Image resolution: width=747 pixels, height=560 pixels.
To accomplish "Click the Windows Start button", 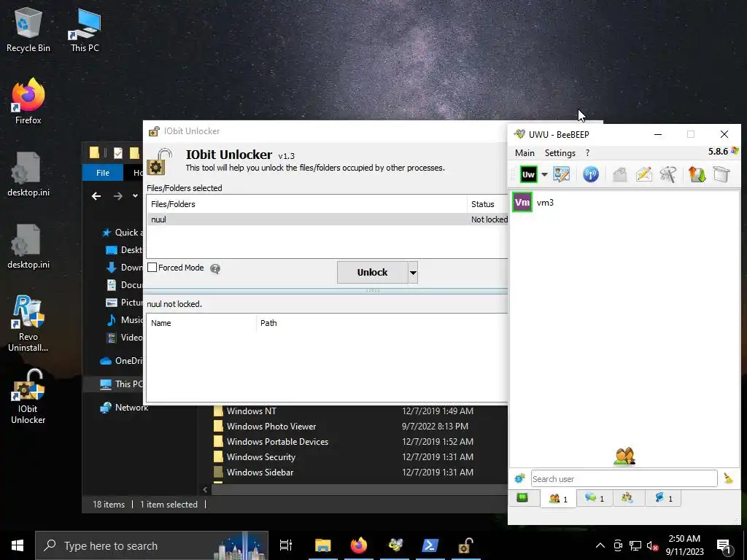I will pyautogui.click(x=18, y=545).
